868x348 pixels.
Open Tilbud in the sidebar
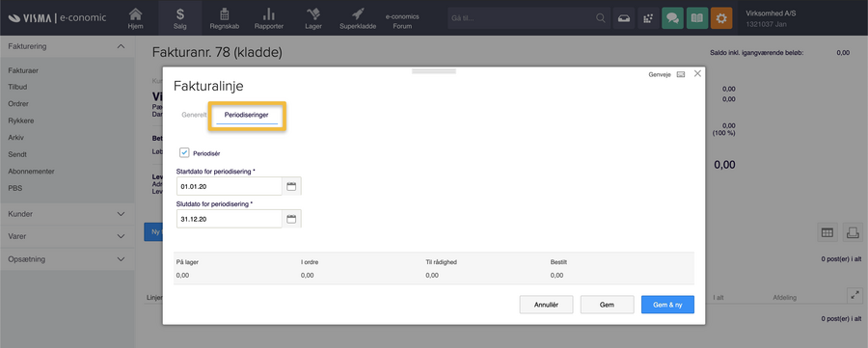[x=17, y=88]
